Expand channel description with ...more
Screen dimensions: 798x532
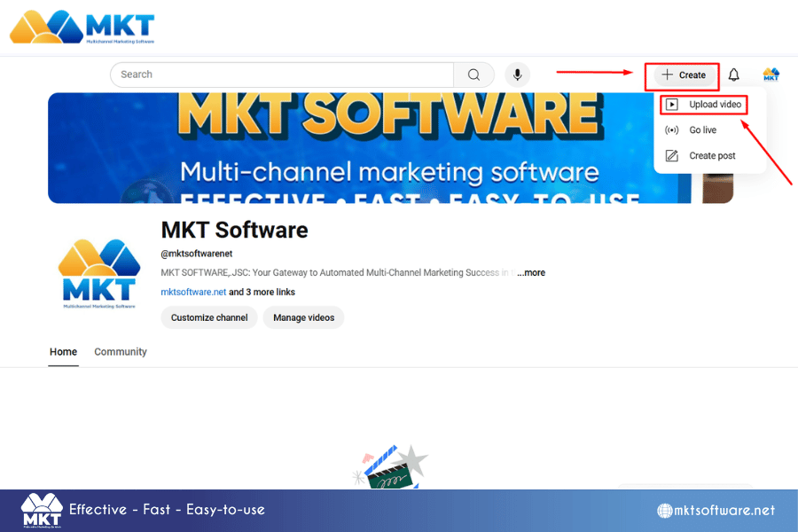click(x=531, y=273)
